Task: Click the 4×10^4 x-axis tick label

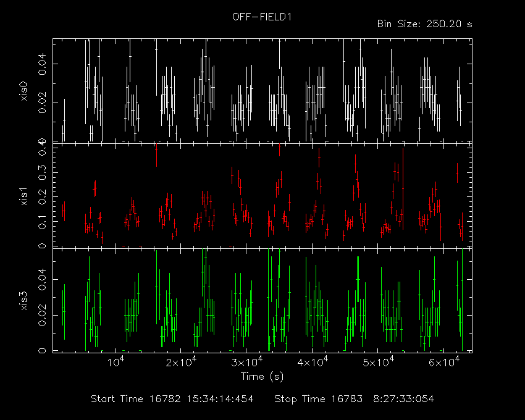Action: coord(313,361)
